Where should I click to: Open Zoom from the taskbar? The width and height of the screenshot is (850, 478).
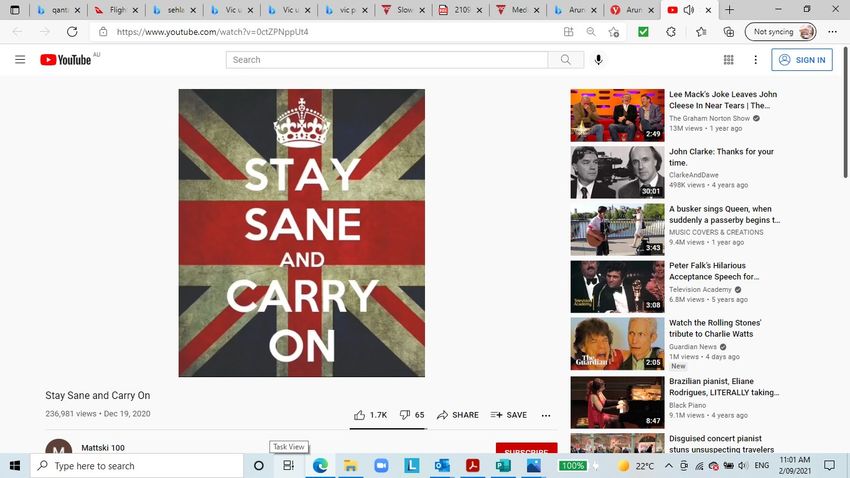pos(381,466)
